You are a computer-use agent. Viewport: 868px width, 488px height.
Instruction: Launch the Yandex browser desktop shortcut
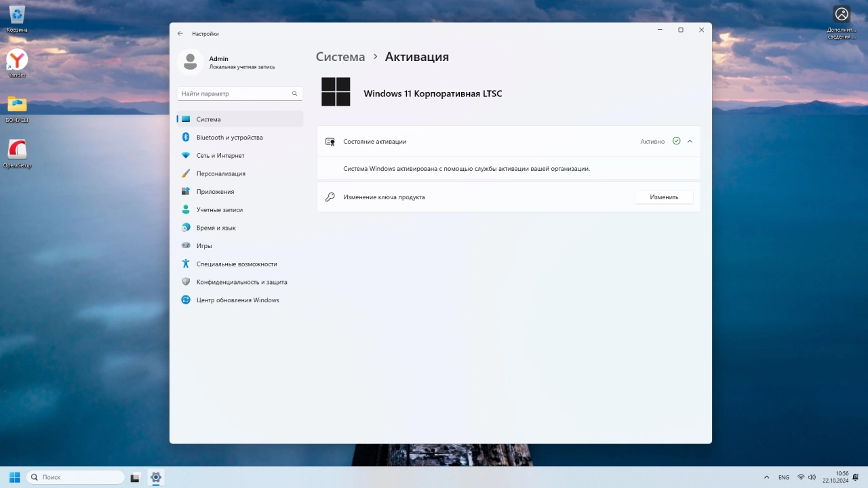tap(17, 63)
